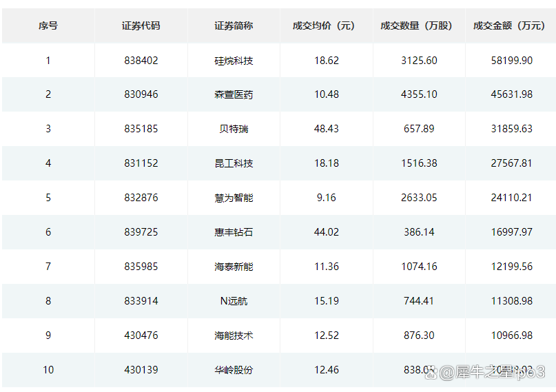Select the name 昆工科技
The image size is (556, 392).
(234, 163)
